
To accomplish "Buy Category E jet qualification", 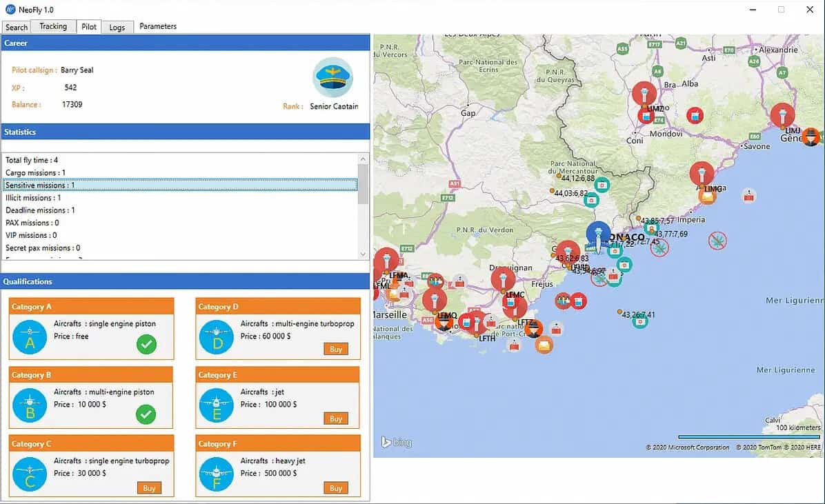I will pyautogui.click(x=336, y=419).
